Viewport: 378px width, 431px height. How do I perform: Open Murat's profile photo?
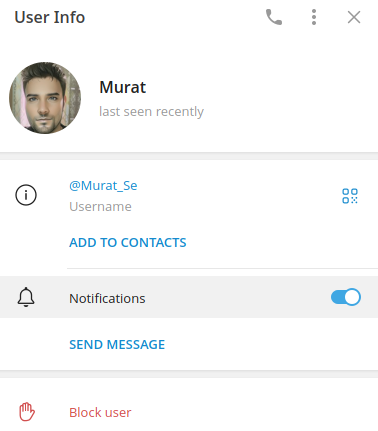pyautogui.click(x=45, y=98)
